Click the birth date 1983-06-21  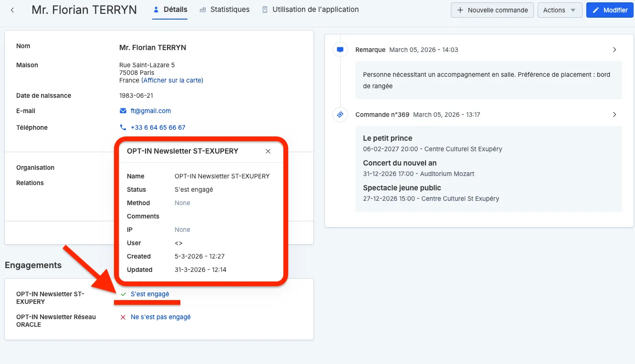coord(136,95)
